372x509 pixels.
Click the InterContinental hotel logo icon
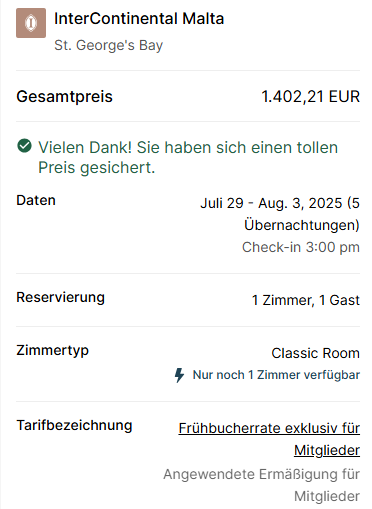(x=31, y=23)
